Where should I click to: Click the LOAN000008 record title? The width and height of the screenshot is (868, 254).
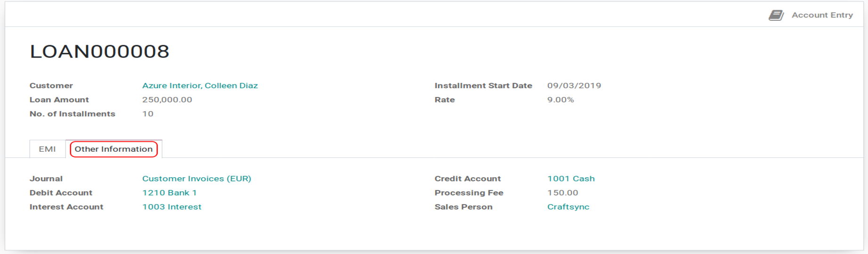pos(99,51)
